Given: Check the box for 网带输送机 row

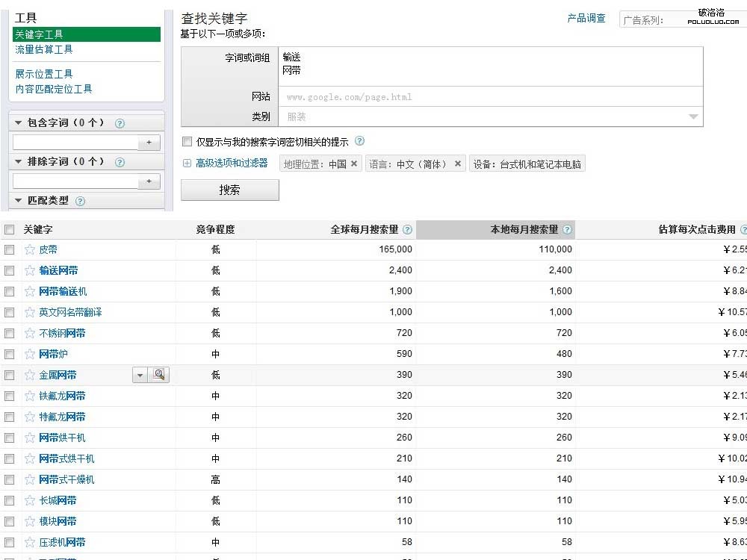Looking at the screenshot, I should point(9,291).
